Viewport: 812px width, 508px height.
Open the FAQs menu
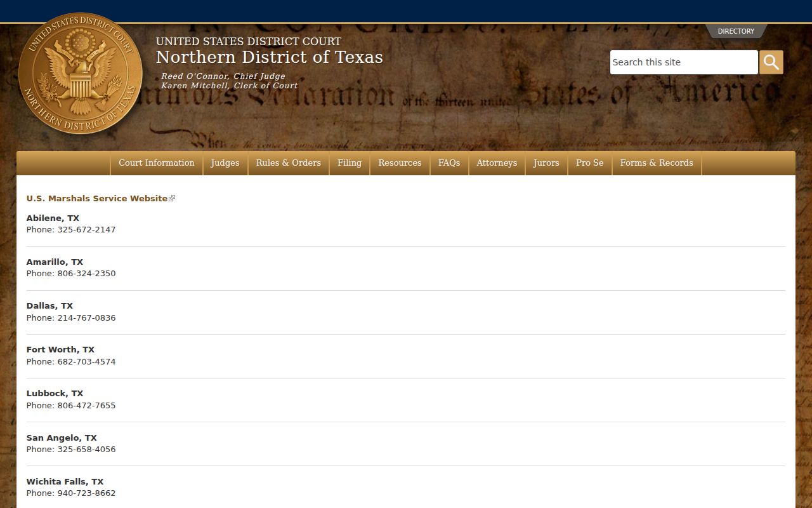pyautogui.click(x=449, y=163)
